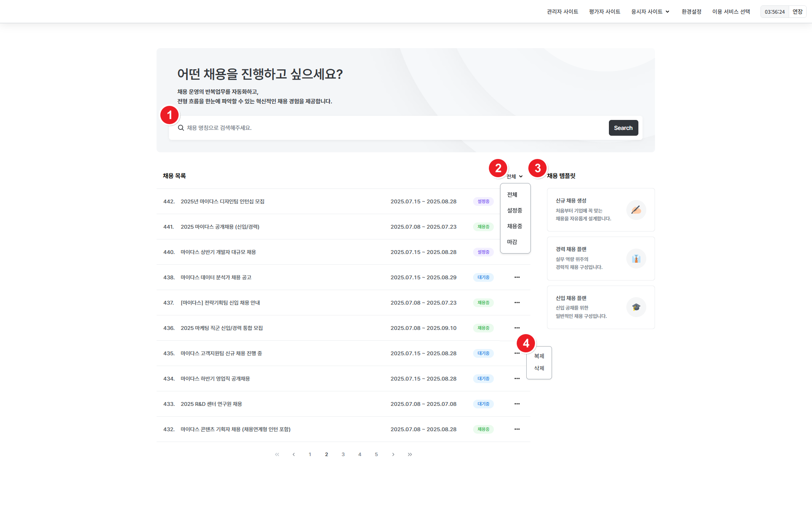The height and width of the screenshot is (525, 812).
Task: Collapse the 전체 status filter dropdown
Action: (x=514, y=176)
